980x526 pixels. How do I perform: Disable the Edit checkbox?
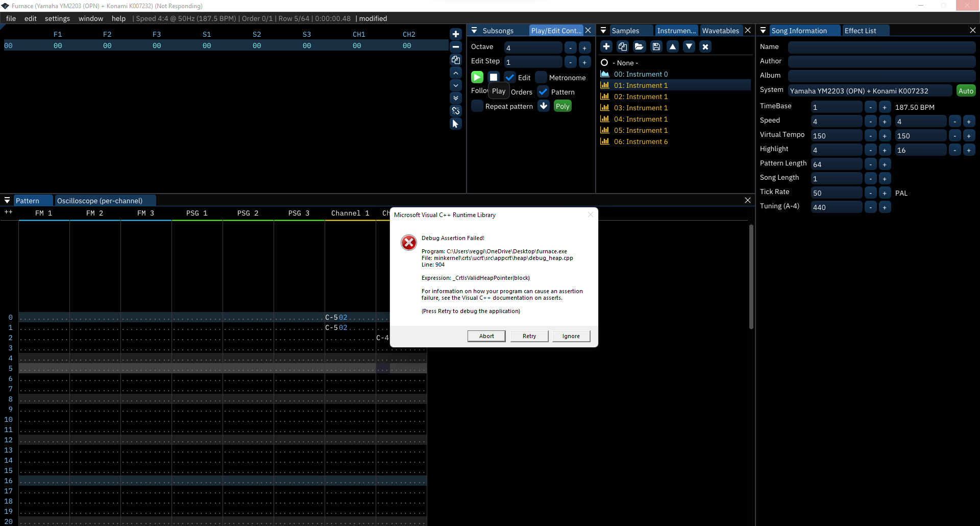tap(510, 77)
